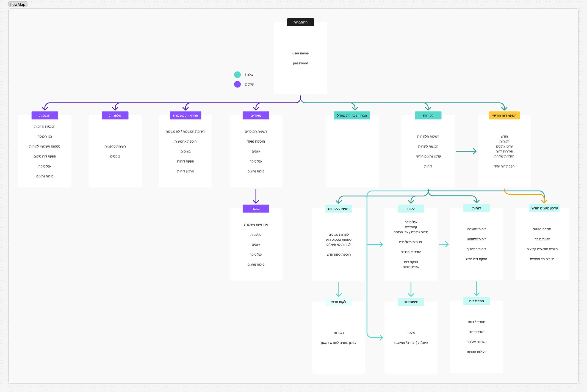Select the purple טלפניות header tag
The image size is (587, 392).
click(x=115, y=116)
